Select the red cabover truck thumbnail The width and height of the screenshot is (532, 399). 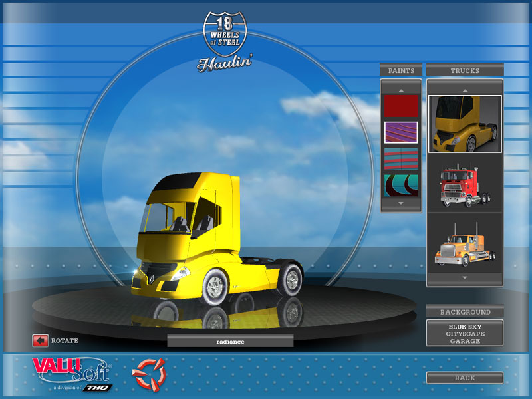click(x=465, y=185)
